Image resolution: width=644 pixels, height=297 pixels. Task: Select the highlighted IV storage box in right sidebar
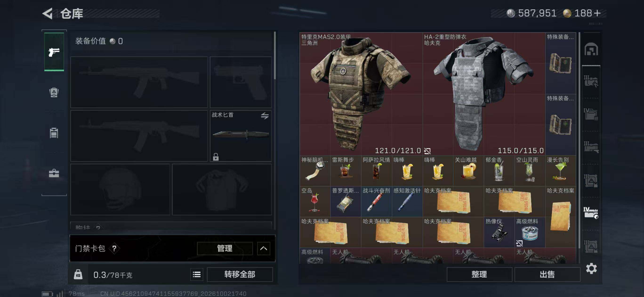[591, 213]
